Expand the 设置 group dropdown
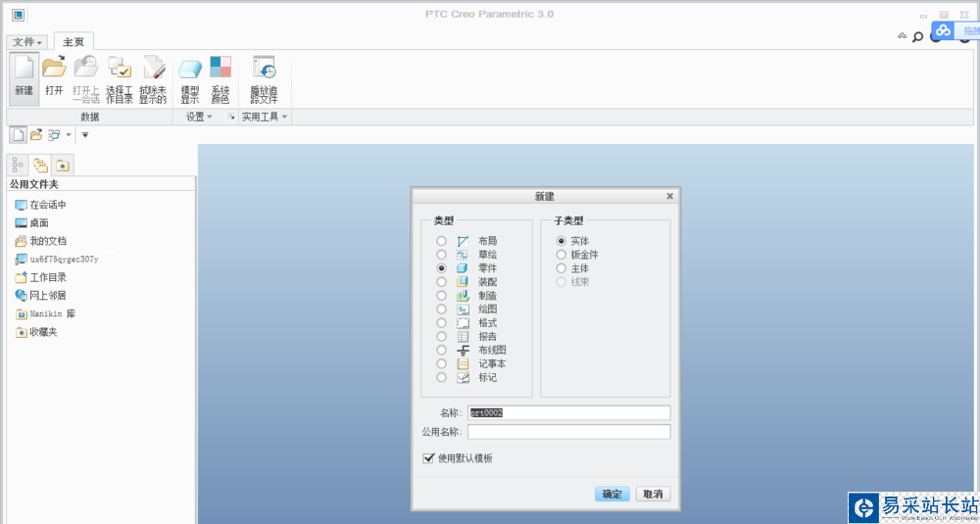The width and height of the screenshot is (980, 524). pos(199,117)
